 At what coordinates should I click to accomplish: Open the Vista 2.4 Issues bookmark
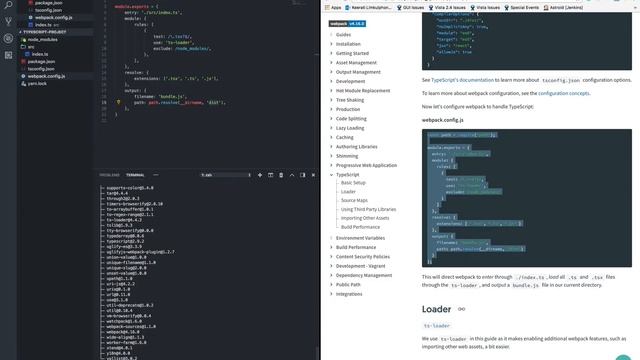pos(447,7)
